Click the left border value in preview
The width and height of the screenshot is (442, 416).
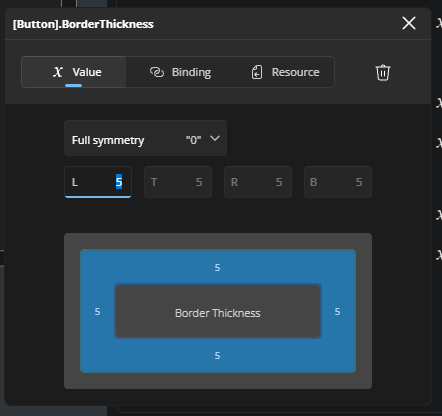coord(97,312)
